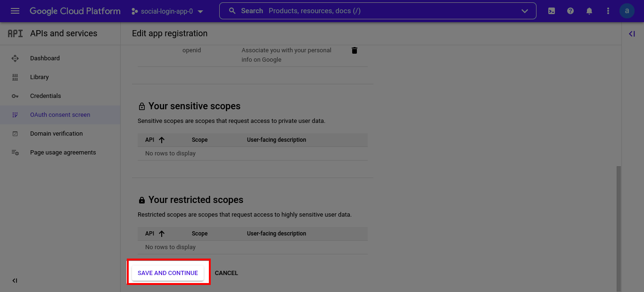Expand the search bar dropdown arrow
Viewport: 644px width, 292px height.
click(525, 11)
